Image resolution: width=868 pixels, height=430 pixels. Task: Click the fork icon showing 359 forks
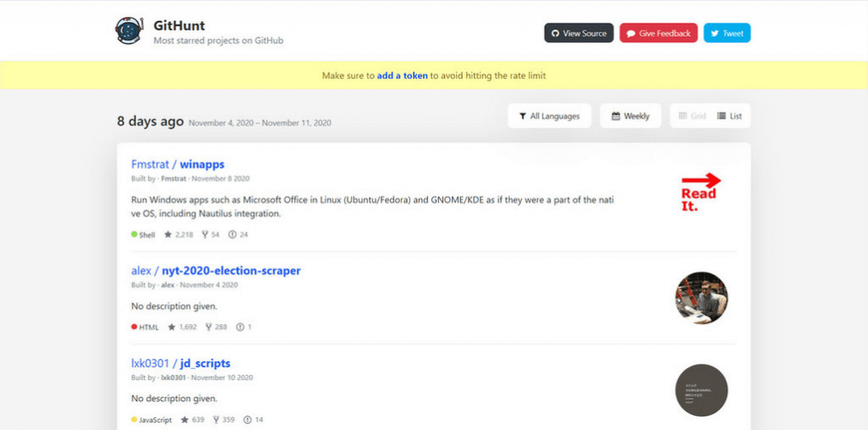point(217,419)
